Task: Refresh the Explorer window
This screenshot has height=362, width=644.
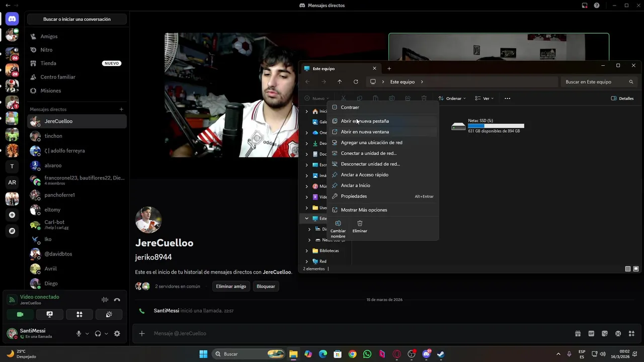Action: 356,82
